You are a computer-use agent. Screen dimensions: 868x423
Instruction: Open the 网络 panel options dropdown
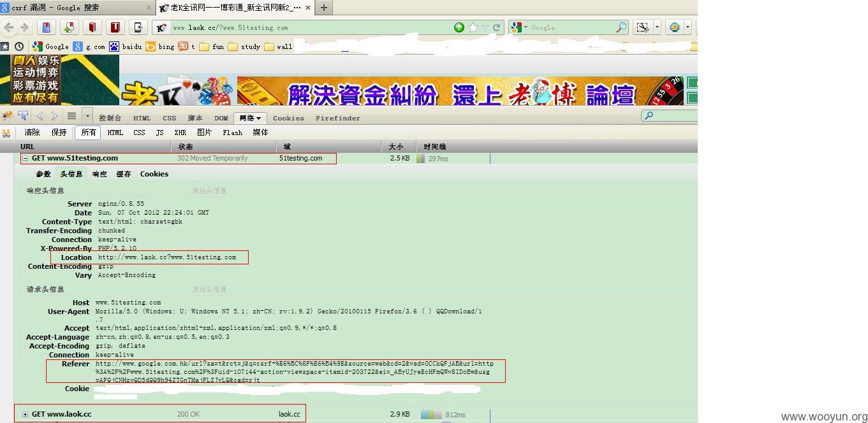[x=258, y=118]
